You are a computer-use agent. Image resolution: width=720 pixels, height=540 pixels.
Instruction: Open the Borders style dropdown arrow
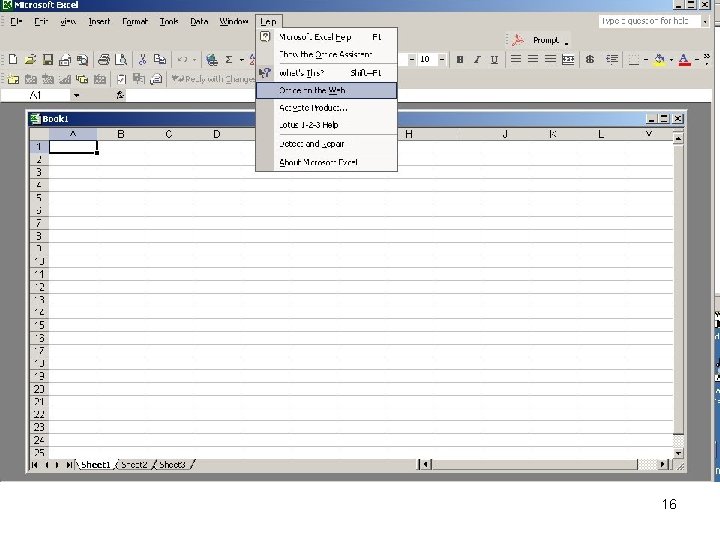point(646,60)
